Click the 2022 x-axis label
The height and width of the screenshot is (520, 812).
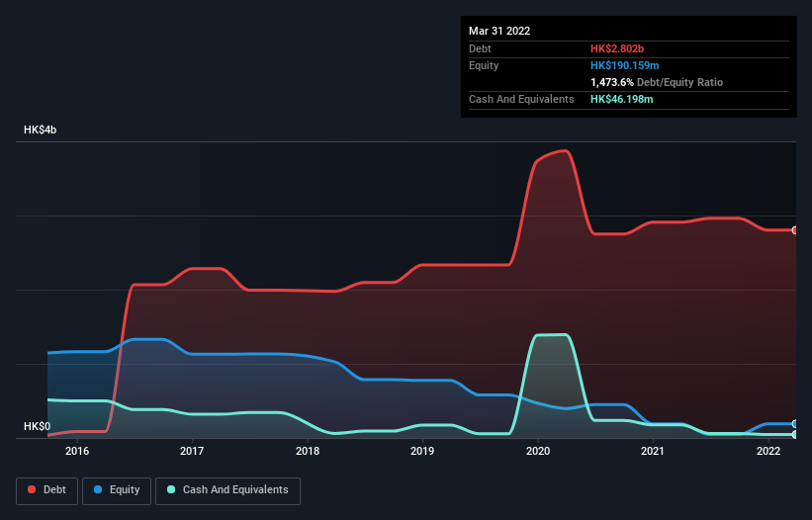[x=768, y=451]
